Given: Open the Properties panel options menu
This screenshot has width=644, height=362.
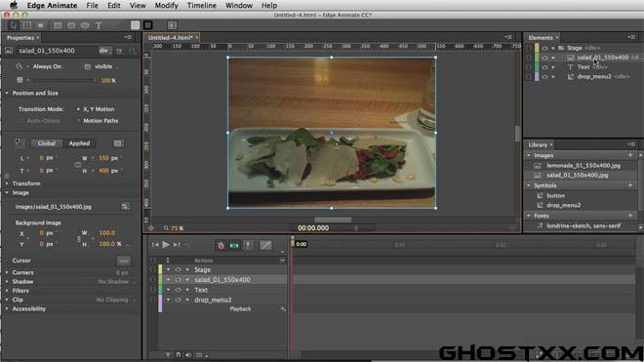Looking at the screenshot, I should 128,37.
